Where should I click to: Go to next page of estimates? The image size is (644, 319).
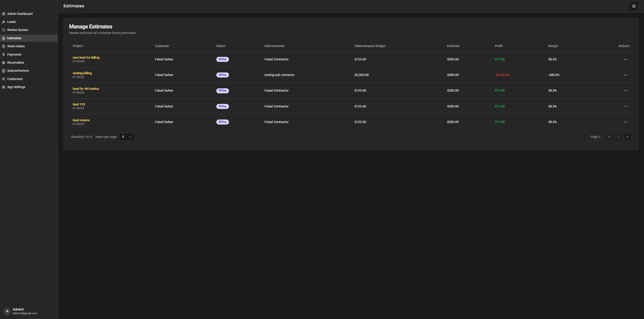[x=627, y=137]
